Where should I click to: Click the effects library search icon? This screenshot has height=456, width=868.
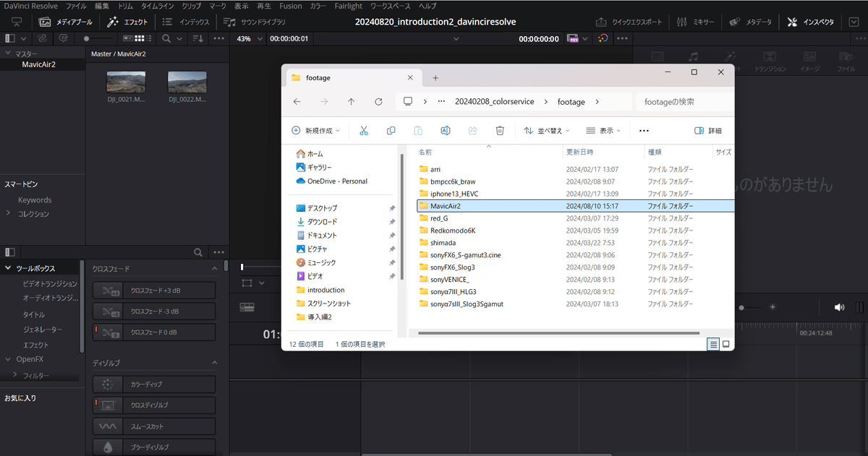pyautogui.click(x=198, y=252)
